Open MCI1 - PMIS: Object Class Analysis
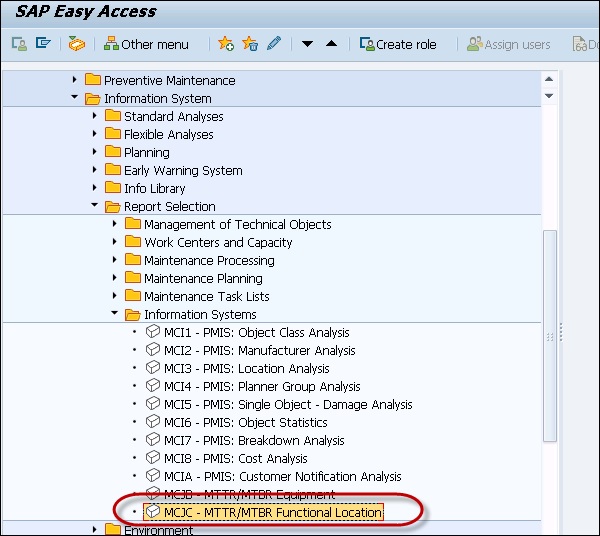The image size is (600, 536). pyautogui.click(x=256, y=332)
